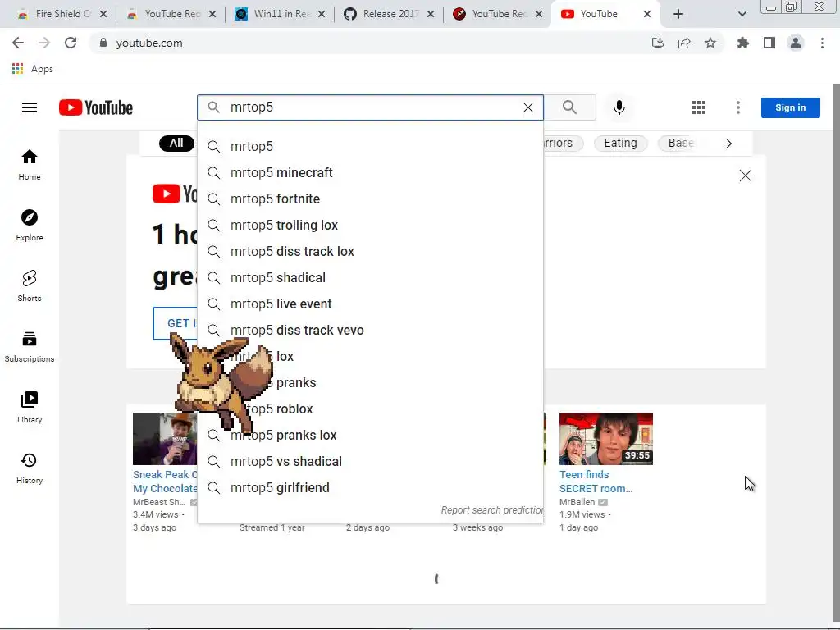Open Subscriptions in sidebar
The image size is (840, 630).
click(30, 347)
